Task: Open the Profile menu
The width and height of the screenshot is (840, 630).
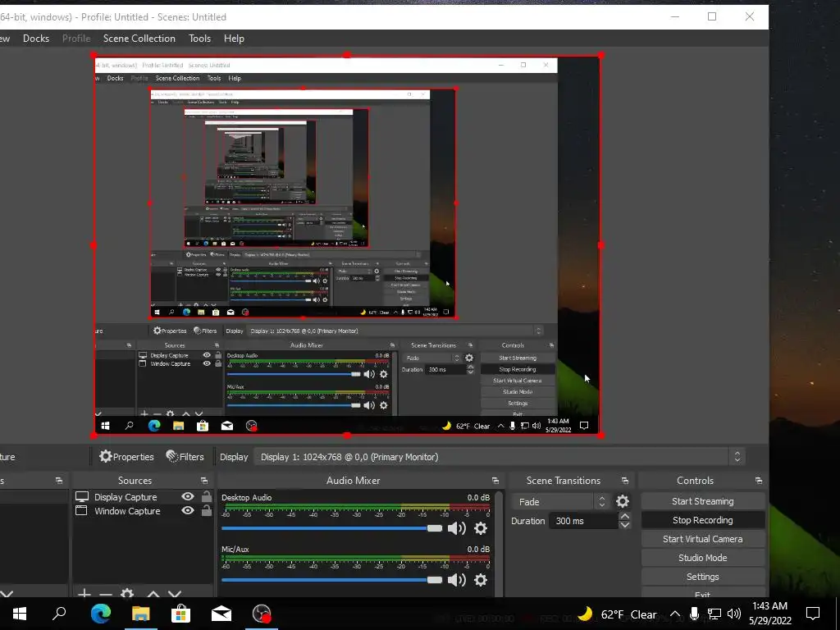Action: 76,39
